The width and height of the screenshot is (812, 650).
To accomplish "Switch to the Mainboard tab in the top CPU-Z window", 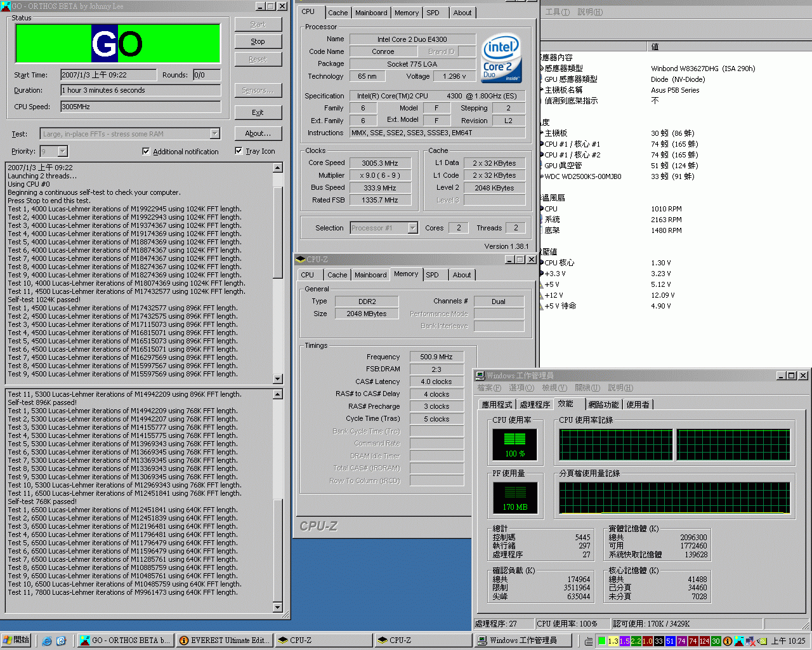I will coord(371,13).
